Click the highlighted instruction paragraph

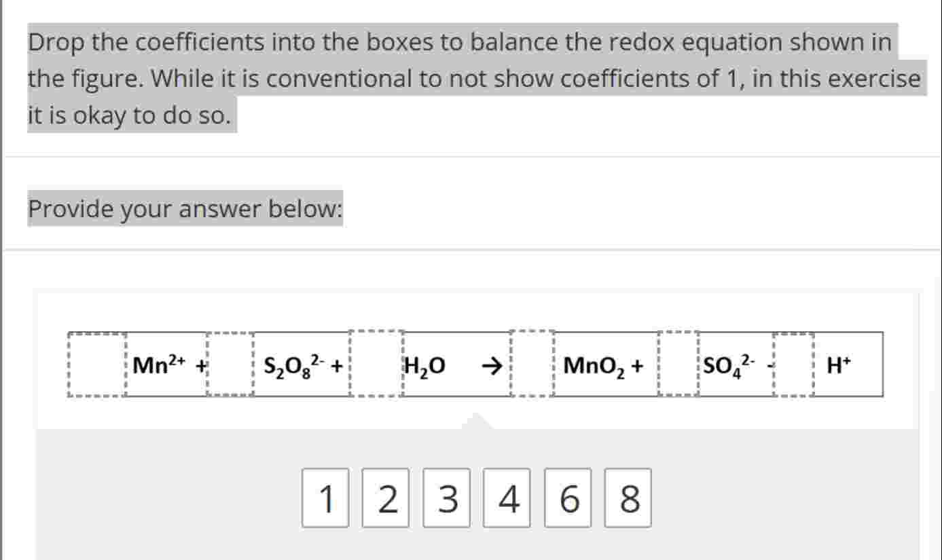[469, 78]
